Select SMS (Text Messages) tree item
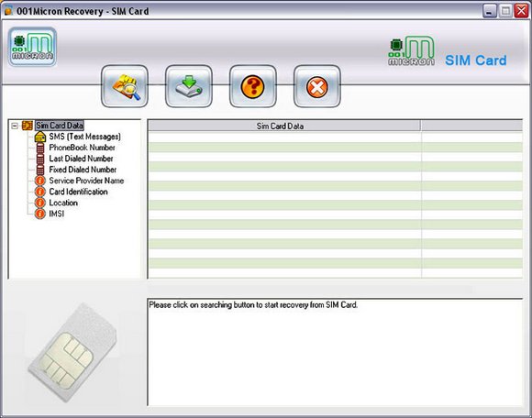532x418 pixels. pos(84,137)
